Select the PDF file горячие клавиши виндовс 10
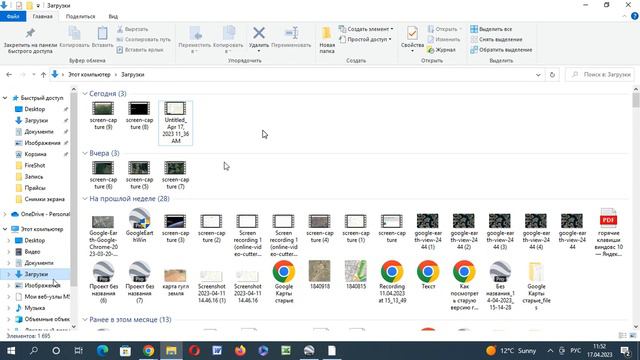Image resolution: width=640 pixels, height=360 pixels. click(x=608, y=232)
